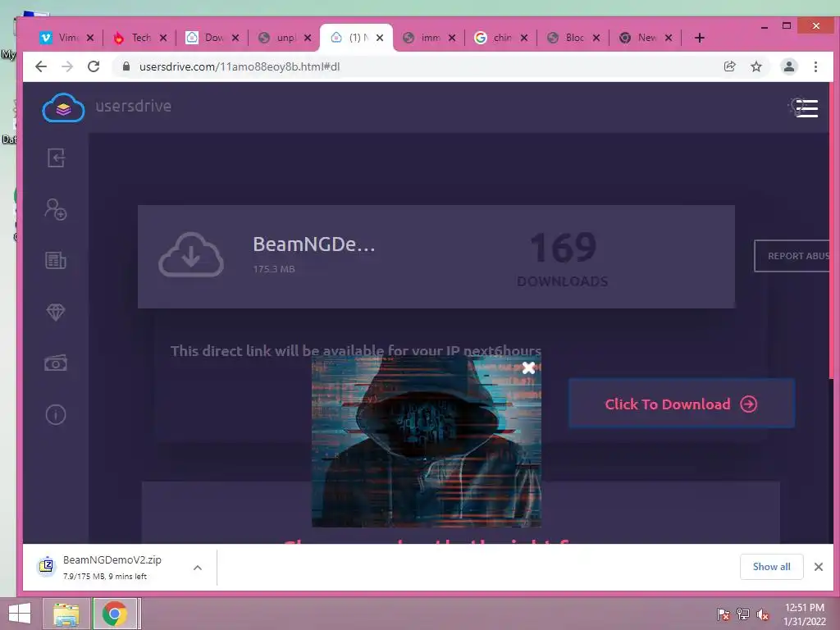Click the Action Center flag tray icon
840x630 pixels.
coord(724,614)
